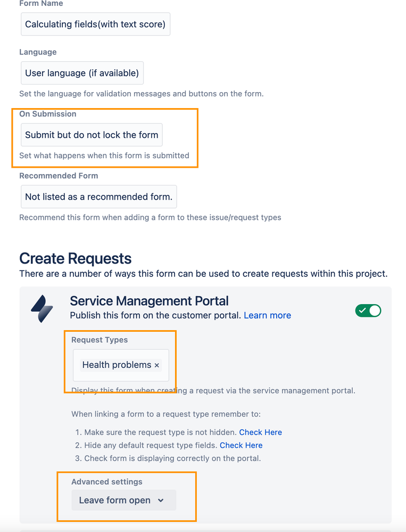This screenshot has height=532, width=406.
Task: Click 'Not listed as a recommended form.'
Action: (98, 197)
